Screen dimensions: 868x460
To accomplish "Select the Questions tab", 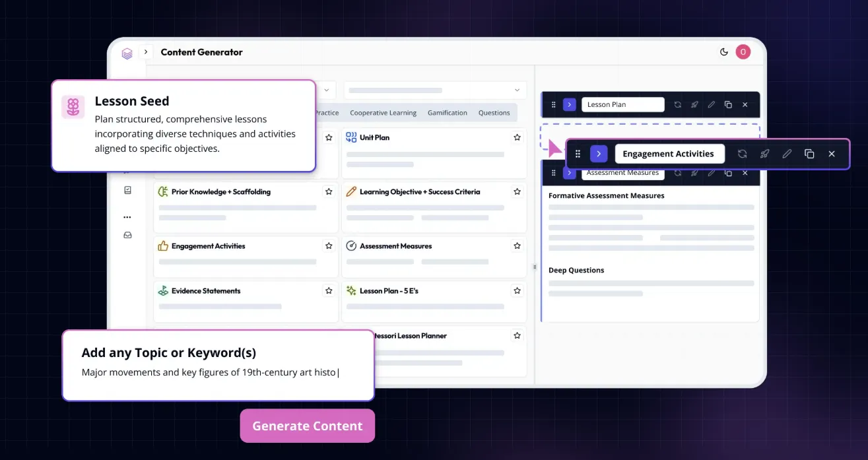I will (x=494, y=113).
